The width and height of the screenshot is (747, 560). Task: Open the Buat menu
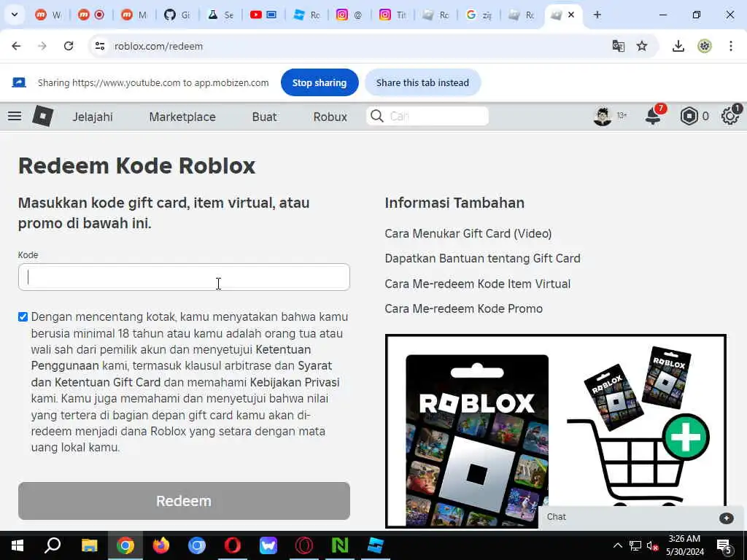(x=264, y=117)
